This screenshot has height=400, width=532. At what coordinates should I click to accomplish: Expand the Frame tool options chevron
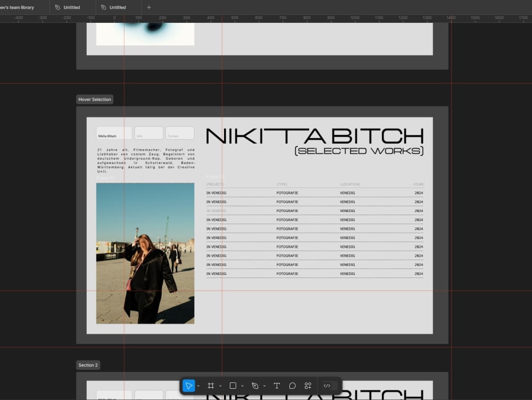click(x=220, y=386)
